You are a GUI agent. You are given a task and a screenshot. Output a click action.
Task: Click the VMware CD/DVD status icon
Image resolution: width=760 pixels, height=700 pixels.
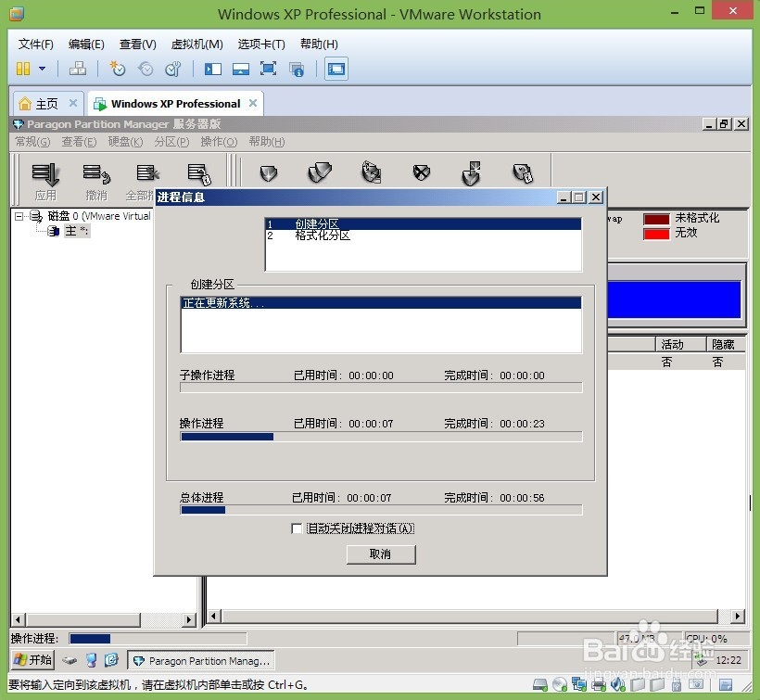(x=560, y=684)
